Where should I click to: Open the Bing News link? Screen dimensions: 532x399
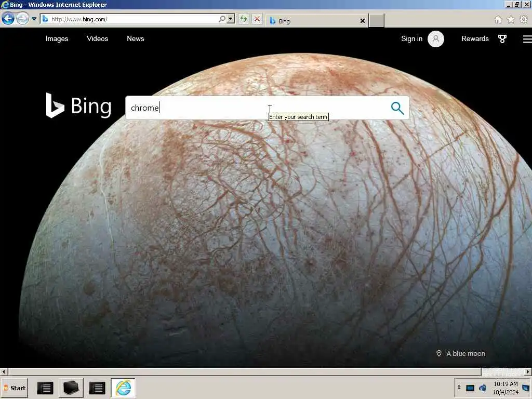136,38
